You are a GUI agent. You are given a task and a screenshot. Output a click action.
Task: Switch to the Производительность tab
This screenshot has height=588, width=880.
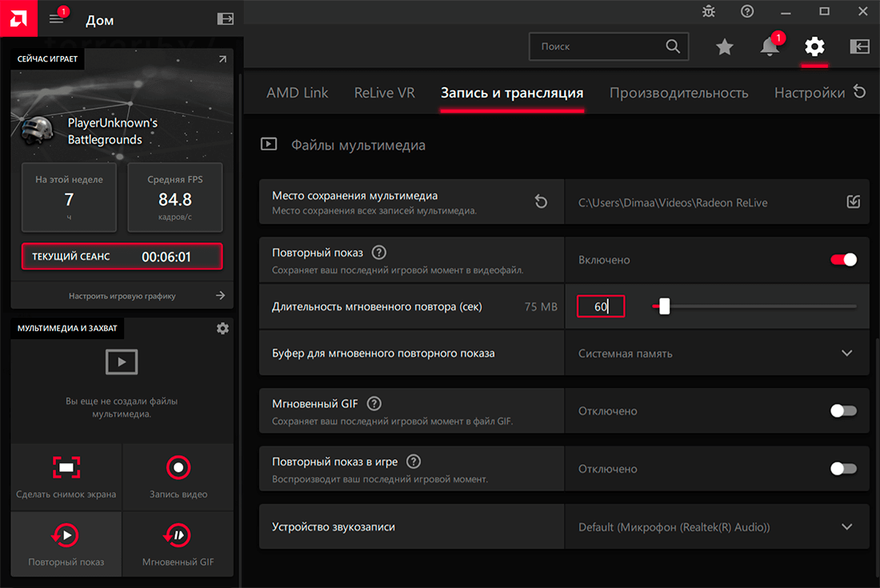[x=678, y=93]
